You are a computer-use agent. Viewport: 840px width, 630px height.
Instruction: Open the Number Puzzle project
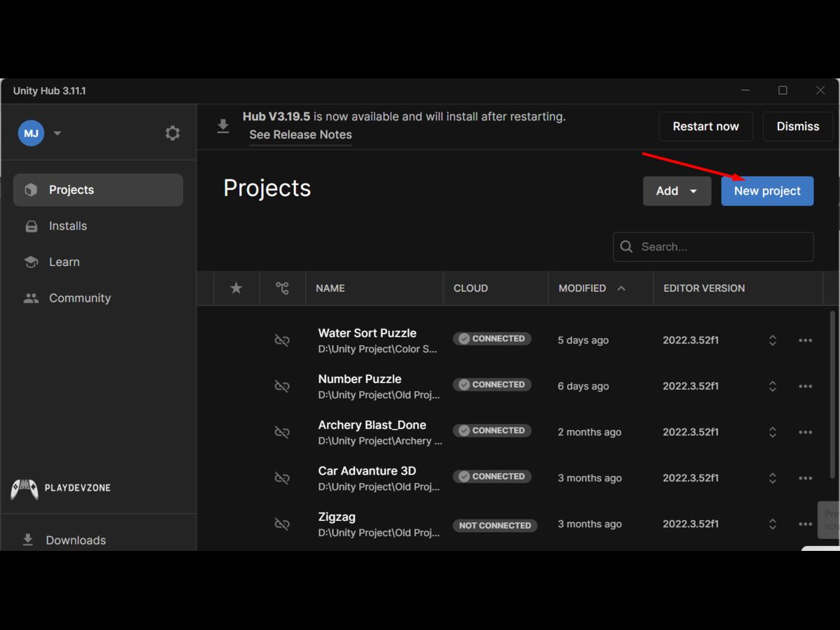point(360,379)
